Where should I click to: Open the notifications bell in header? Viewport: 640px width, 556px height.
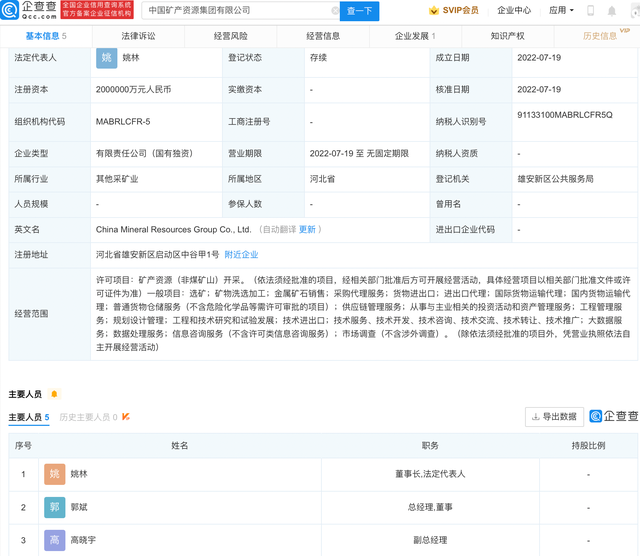pyautogui.click(x=611, y=11)
